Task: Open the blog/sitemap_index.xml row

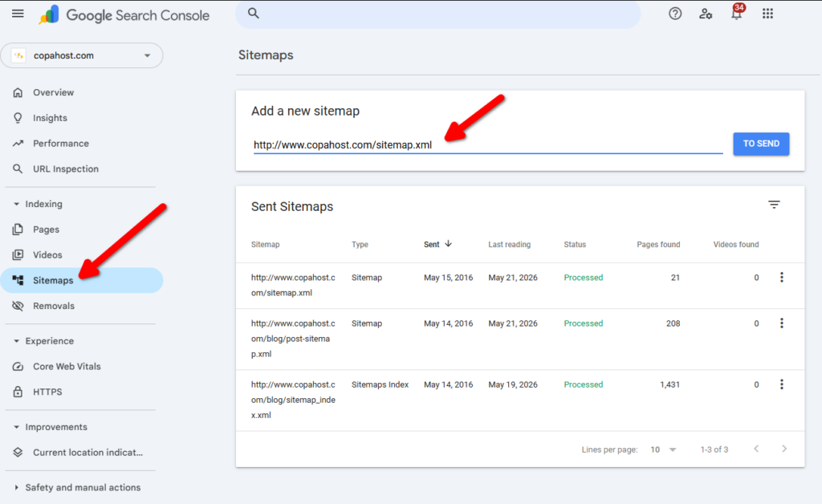Action: [x=520, y=400]
